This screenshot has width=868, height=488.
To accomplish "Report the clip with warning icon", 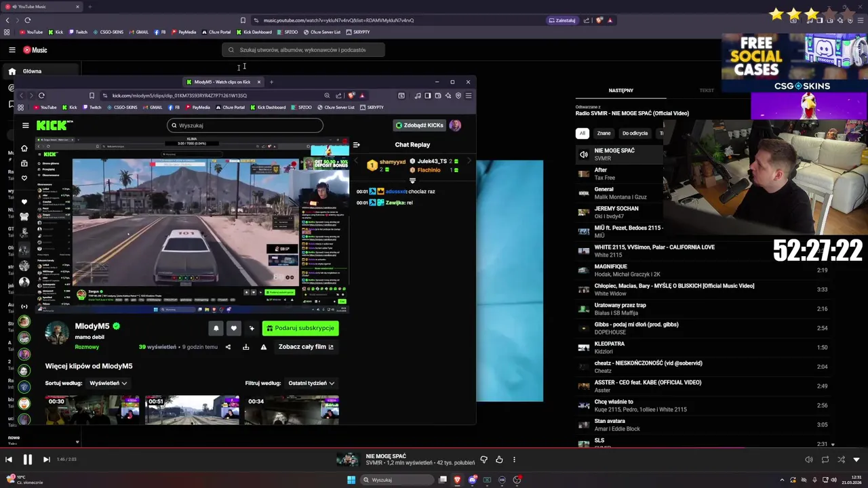I will (x=264, y=347).
